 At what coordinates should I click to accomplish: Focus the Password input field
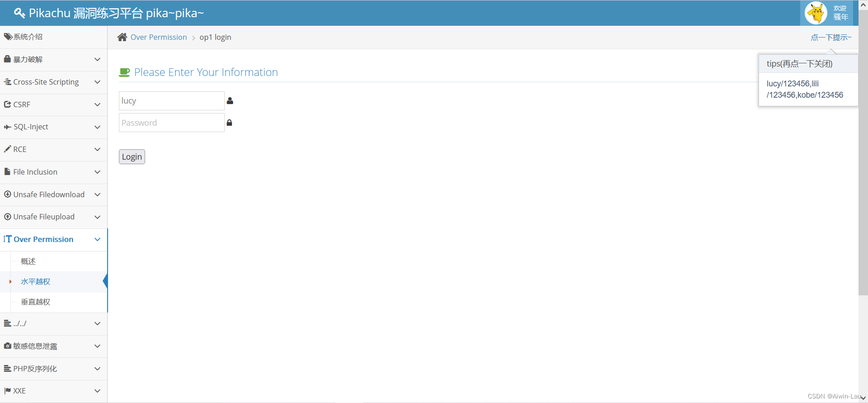click(172, 123)
